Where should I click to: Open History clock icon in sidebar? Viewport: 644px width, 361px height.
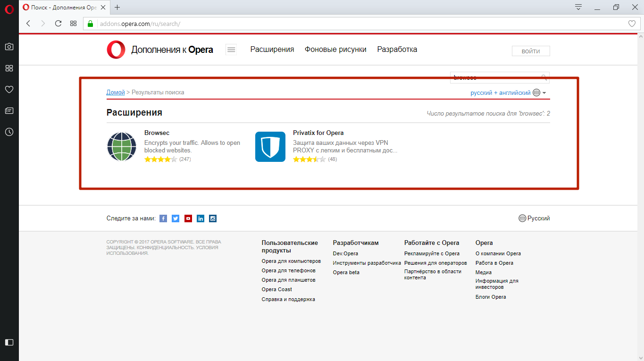click(x=9, y=132)
